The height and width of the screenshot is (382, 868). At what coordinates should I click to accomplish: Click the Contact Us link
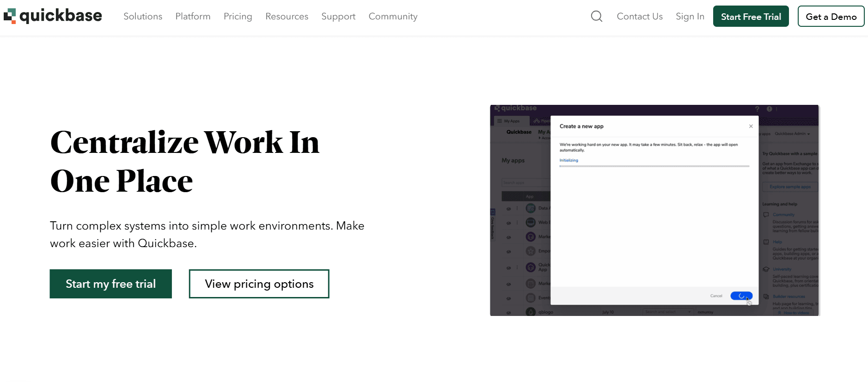pyautogui.click(x=640, y=17)
